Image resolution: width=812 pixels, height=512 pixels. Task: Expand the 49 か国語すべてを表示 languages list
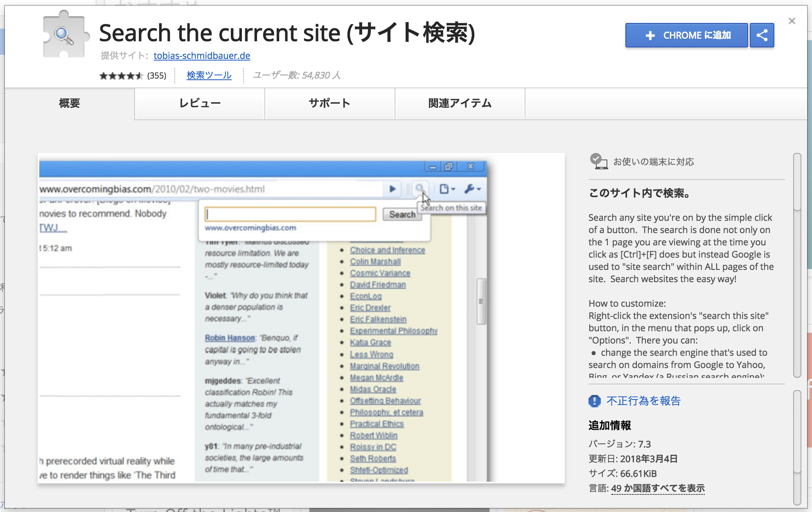pos(657,488)
